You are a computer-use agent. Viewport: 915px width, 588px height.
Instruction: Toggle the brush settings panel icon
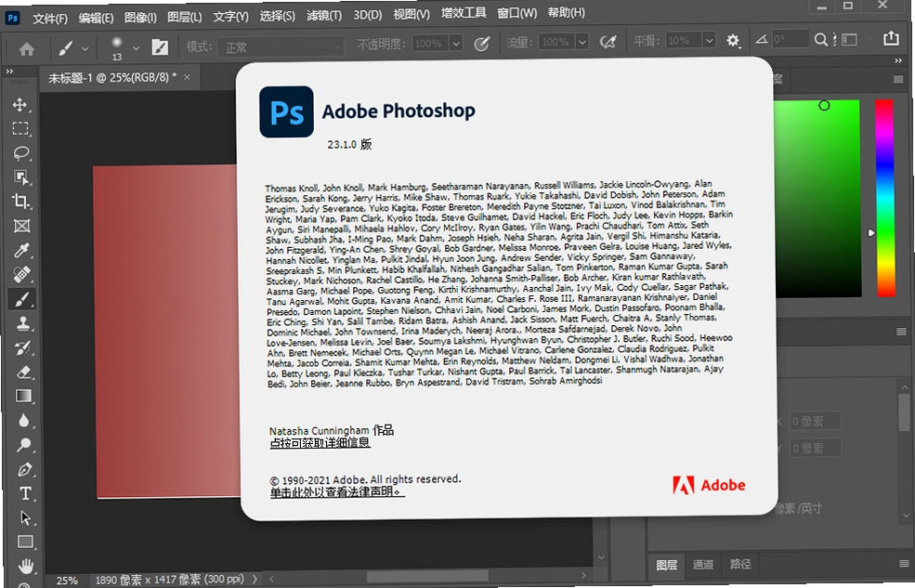click(160, 47)
